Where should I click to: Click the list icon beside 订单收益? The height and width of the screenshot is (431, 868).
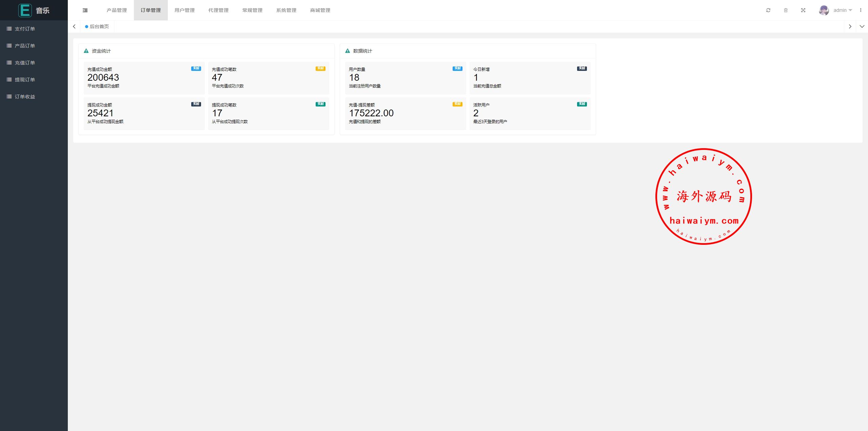9,97
